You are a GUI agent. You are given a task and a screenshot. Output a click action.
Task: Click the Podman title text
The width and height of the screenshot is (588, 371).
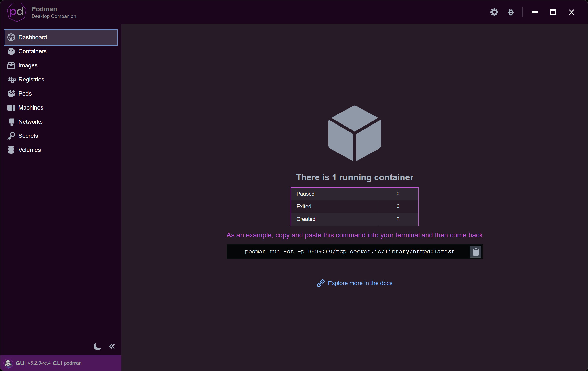pos(44,9)
